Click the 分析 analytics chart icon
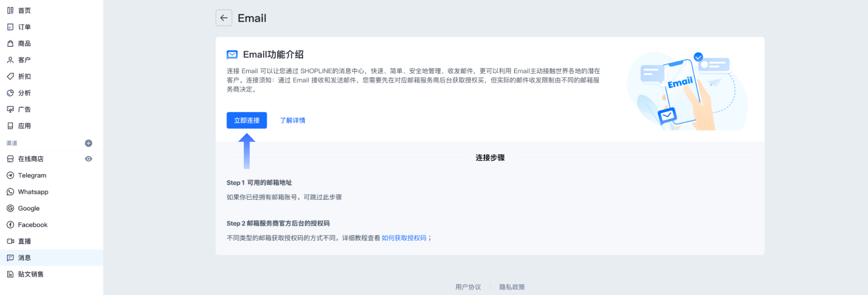The width and height of the screenshot is (868, 295). pos(10,93)
